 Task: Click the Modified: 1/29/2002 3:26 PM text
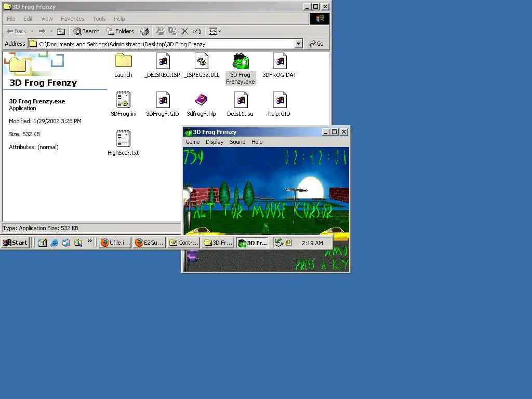(45, 121)
